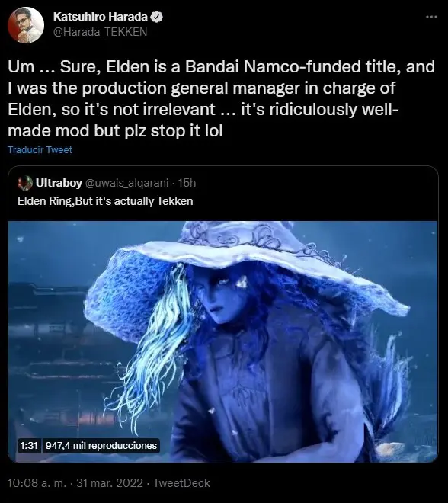Click Traducir Tweet to translate
The width and height of the screenshot is (448, 503).
click(40, 150)
